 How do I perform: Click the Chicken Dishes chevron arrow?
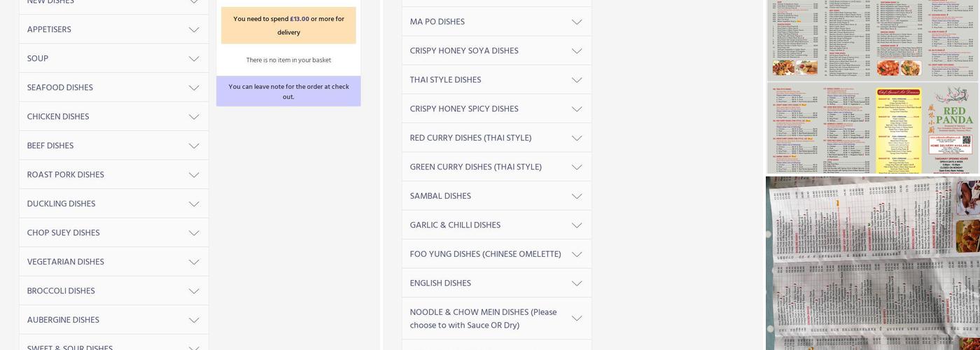coord(194,117)
